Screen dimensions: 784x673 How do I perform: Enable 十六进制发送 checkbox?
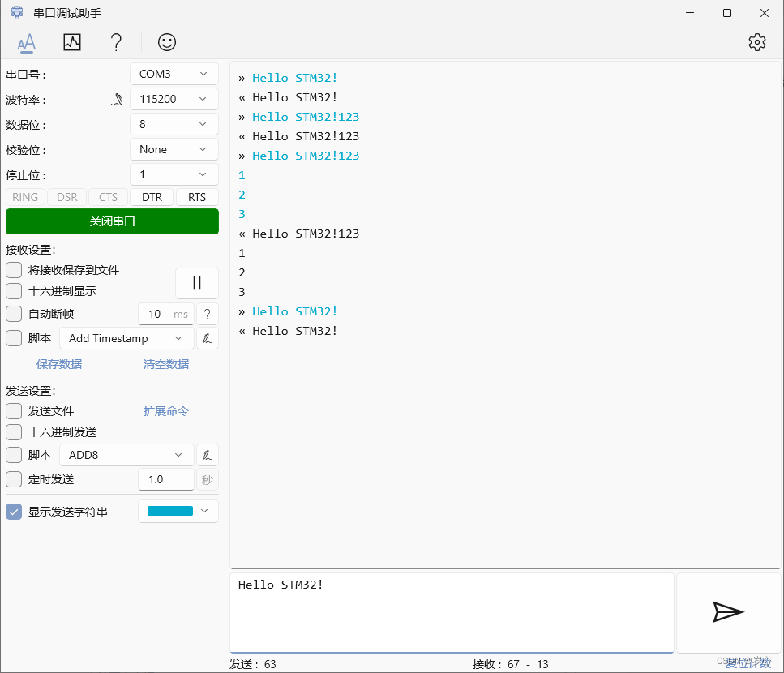click(x=14, y=432)
